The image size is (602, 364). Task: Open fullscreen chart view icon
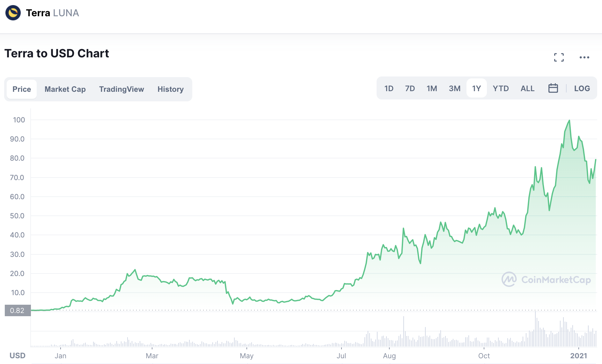pos(559,57)
